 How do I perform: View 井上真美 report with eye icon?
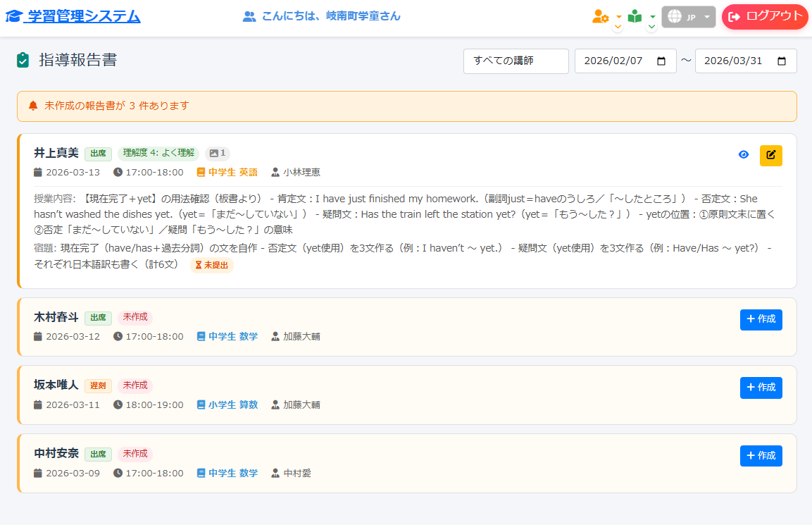click(x=743, y=154)
